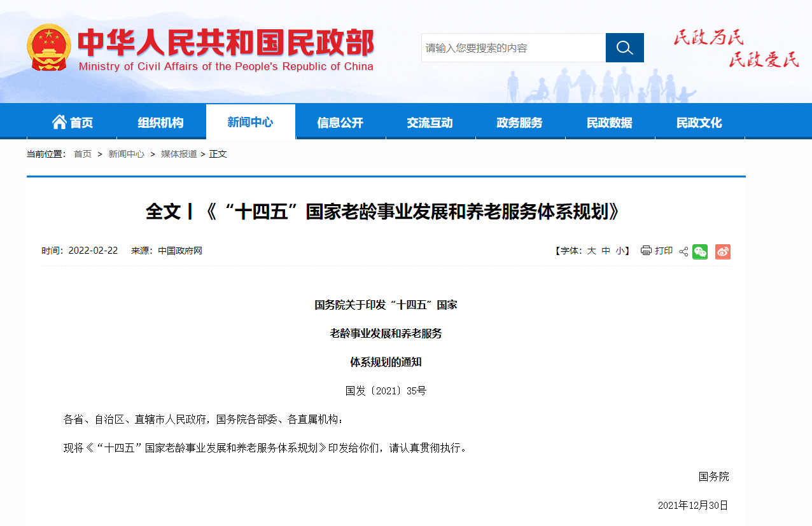Open the 政务服务 section

tap(520, 121)
